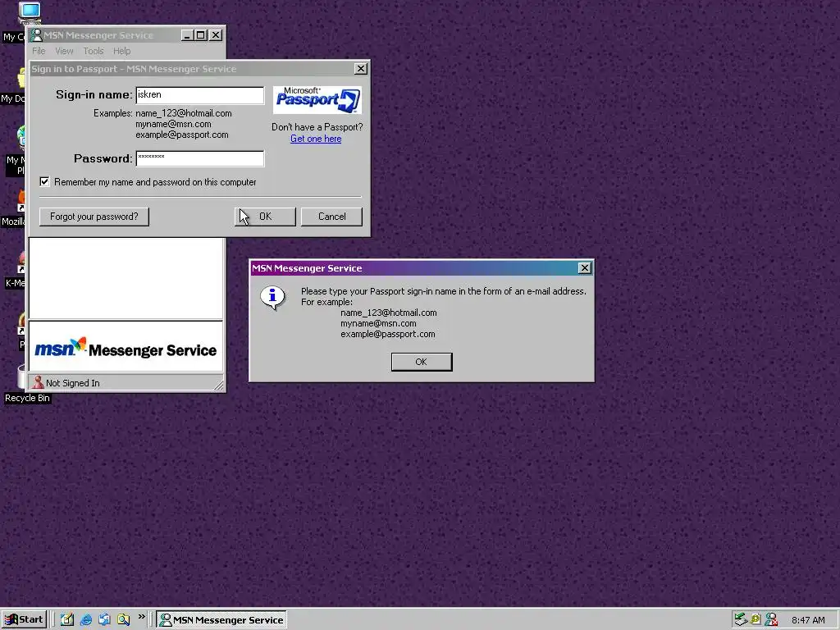The image size is (840, 630).
Task: Click example myname@msn.com in the Passport dialog
Action: 173,125
